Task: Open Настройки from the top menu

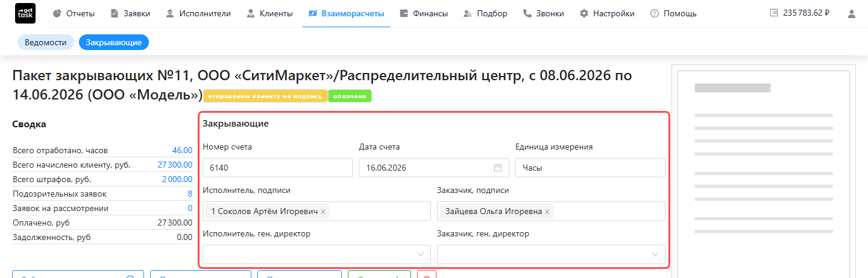Action: click(x=607, y=13)
